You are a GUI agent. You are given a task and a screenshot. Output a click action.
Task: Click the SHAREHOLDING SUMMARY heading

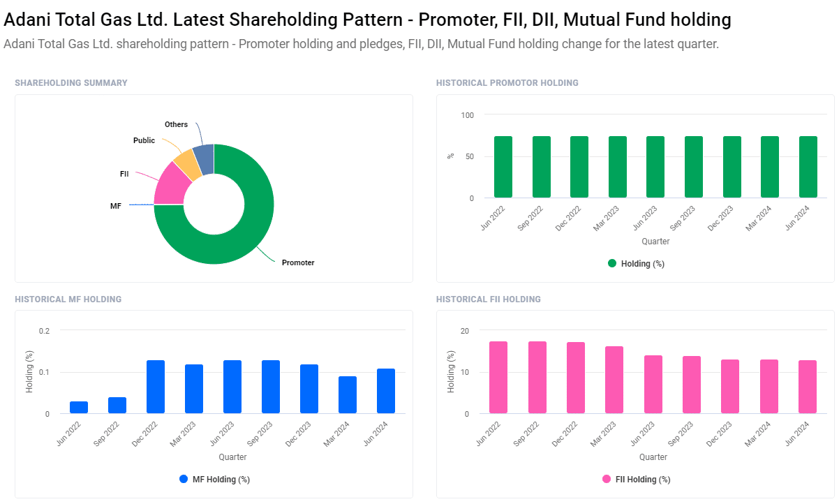(x=71, y=82)
